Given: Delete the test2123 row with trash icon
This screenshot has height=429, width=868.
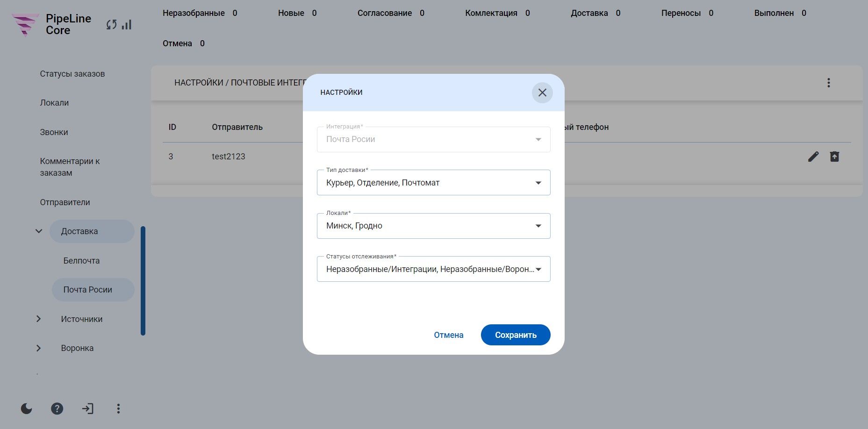Looking at the screenshot, I should click(834, 157).
